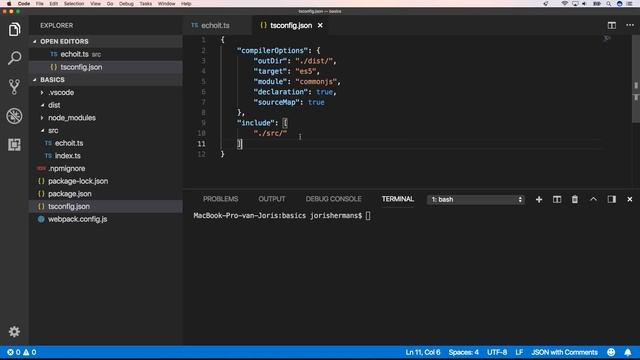The height and width of the screenshot is (360, 640).
Task: Switch to the PROBLEMS panel tab
Action: (x=220, y=199)
